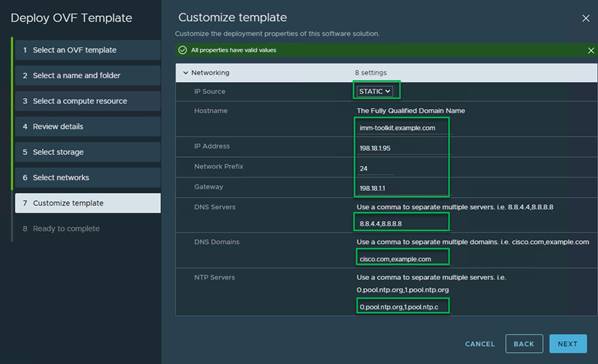
Task: Dismiss the green valid values banner
Action: point(591,50)
